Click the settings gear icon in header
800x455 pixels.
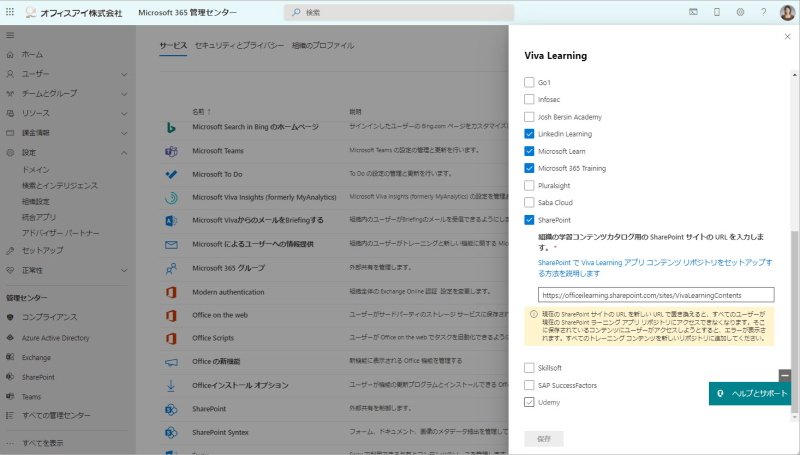(740, 12)
